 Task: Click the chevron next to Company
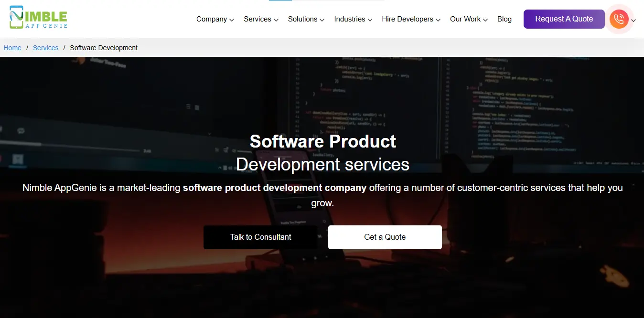(x=232, y=20)
